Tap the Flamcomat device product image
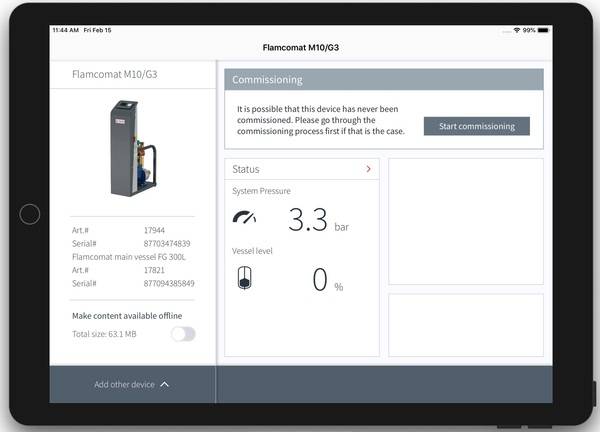The height and width of the screenshot is (432, 600). 133,148
